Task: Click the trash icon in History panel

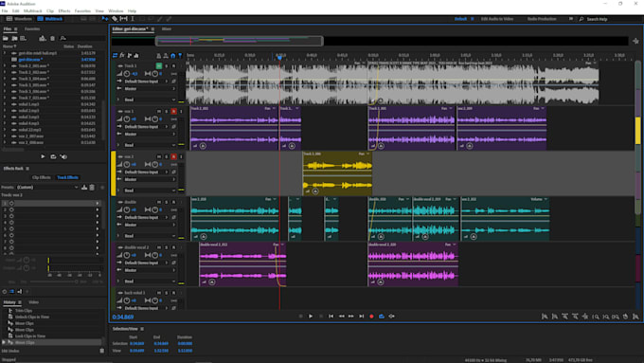Action: 102,351
